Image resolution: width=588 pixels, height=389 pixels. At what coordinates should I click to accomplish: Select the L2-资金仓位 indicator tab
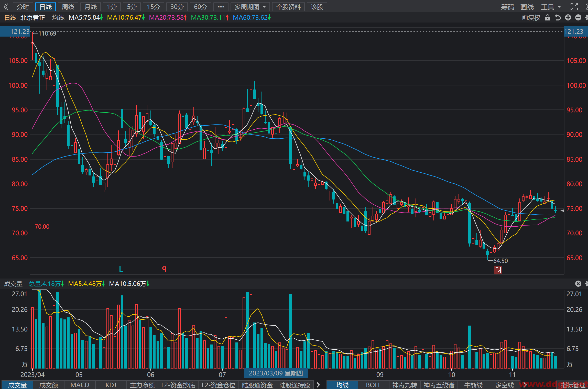coord(218,385)
